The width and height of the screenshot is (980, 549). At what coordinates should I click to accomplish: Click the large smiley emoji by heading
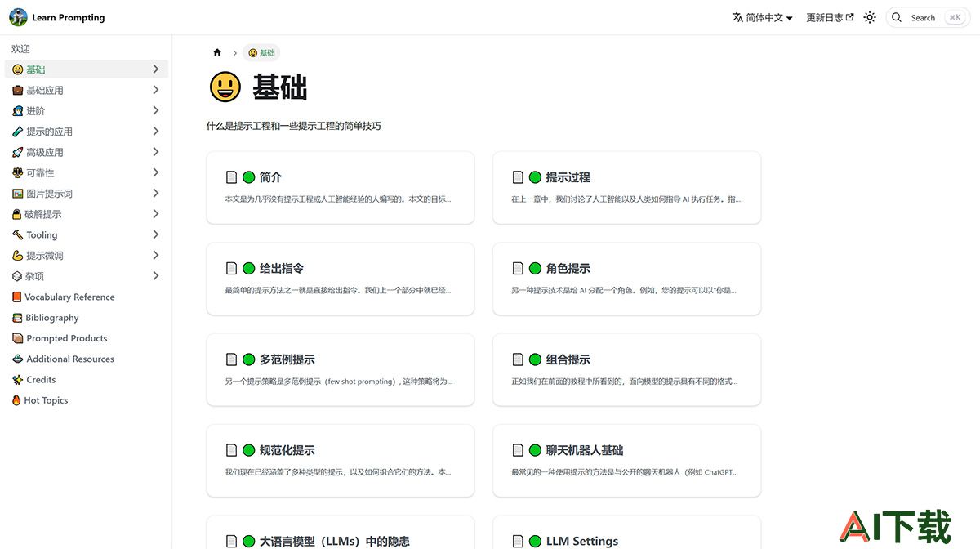pos(225,87)
